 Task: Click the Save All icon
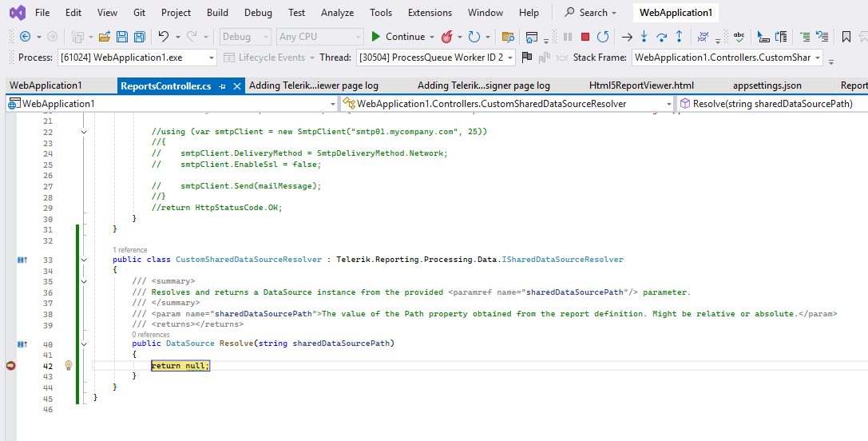tap(139, 37)
